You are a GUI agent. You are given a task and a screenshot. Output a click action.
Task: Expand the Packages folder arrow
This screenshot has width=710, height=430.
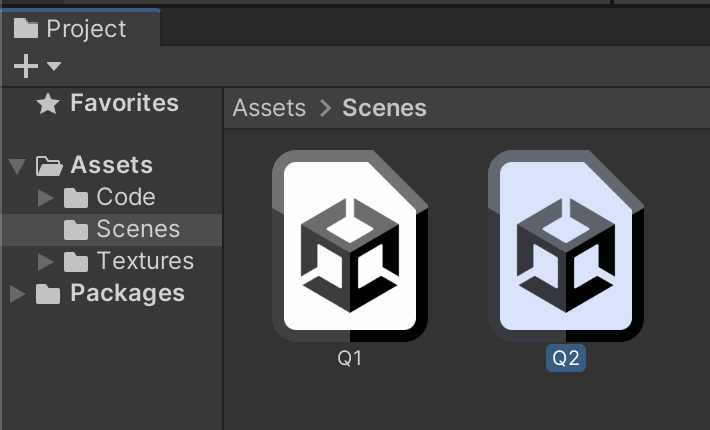pyautogui.click(x=17, y=294)
